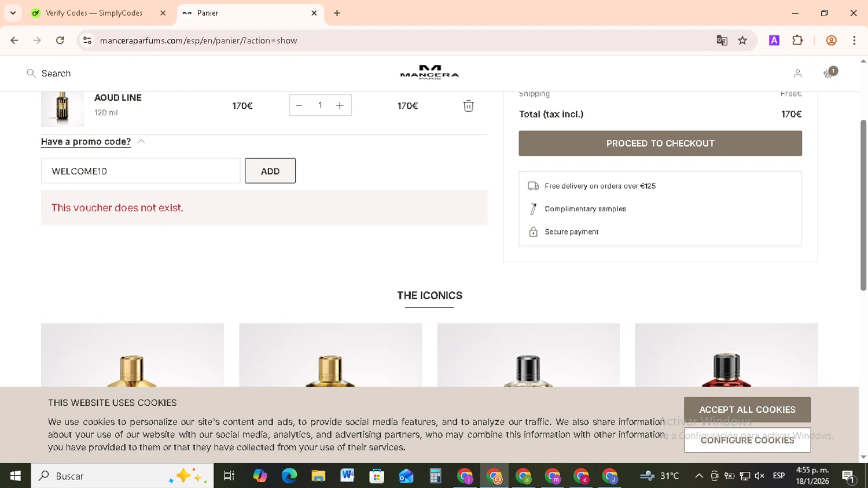This screenshot has height=488, width=868.
Task: Open Microsoft Word from taskbar
Action: [347, 476]
